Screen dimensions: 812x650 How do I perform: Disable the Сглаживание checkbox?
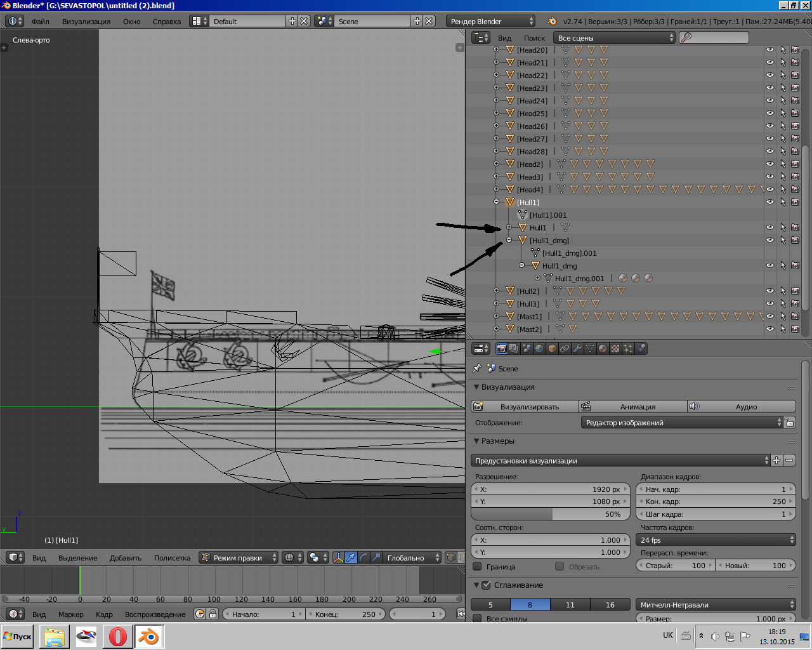[487, 585]
